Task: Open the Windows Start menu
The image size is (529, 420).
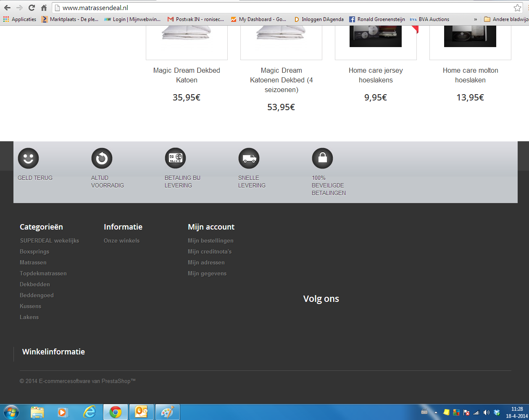Action: coord(11,412)
